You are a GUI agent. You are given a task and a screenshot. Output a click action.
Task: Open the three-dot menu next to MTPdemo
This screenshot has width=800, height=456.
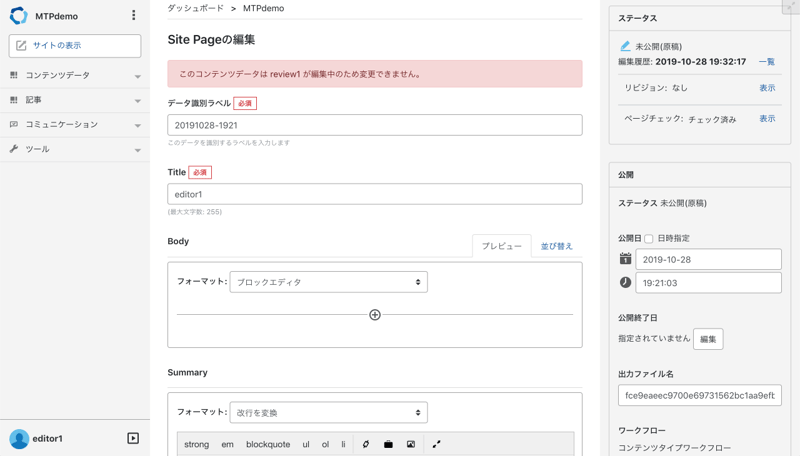(133, 16)
